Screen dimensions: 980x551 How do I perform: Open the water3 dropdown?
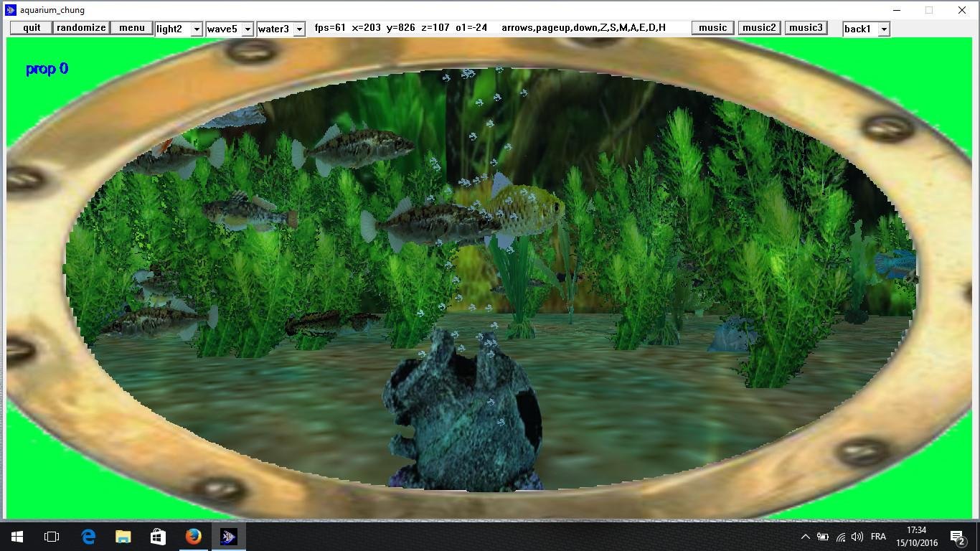[x=281, y=28]
